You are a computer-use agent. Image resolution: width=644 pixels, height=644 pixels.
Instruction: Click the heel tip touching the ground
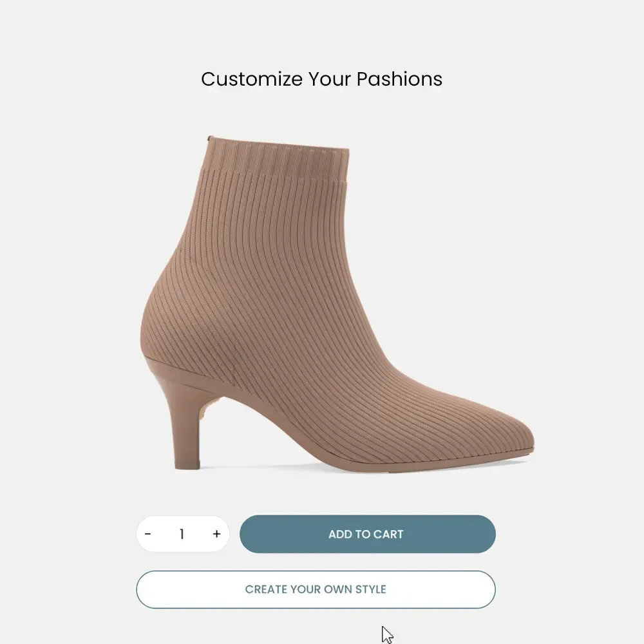pyautogui.click(x=187, y=466)
